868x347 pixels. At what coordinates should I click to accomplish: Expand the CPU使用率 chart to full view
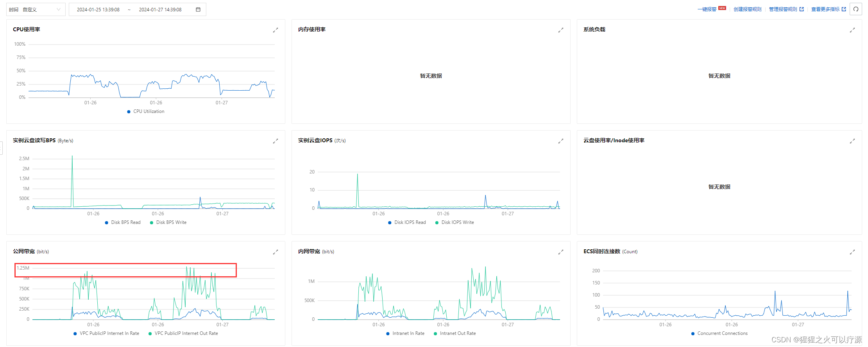276,30
